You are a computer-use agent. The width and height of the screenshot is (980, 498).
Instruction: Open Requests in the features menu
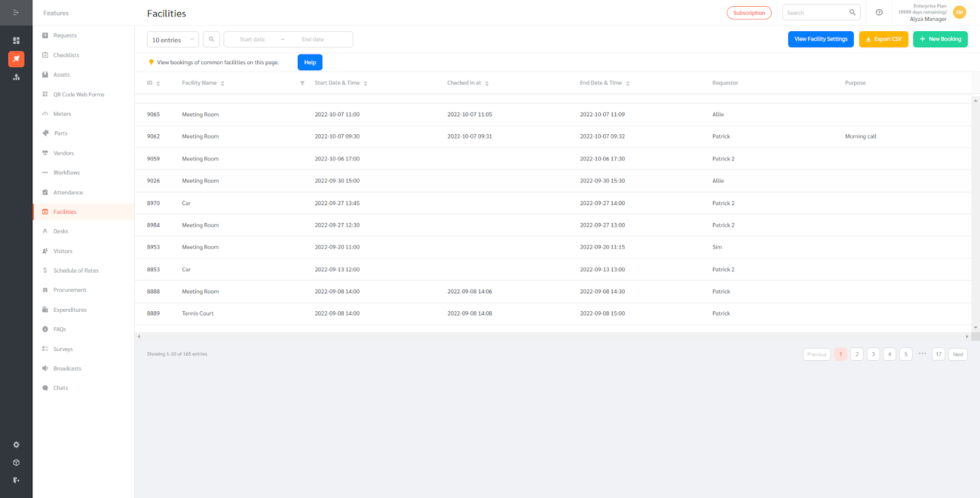point(65,36)
